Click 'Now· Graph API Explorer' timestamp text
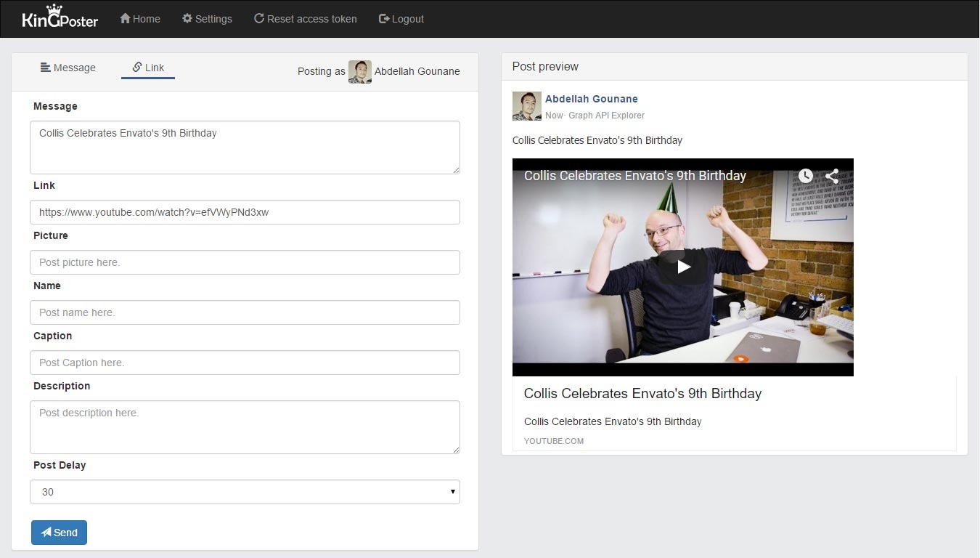 pos(595,116)
